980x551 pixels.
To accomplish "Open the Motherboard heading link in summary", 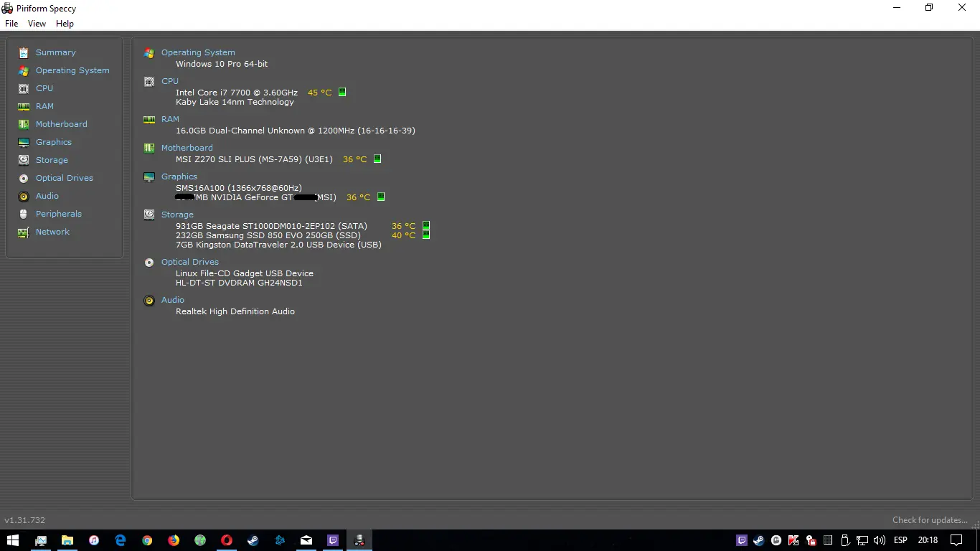I will [x=187, y=148].
